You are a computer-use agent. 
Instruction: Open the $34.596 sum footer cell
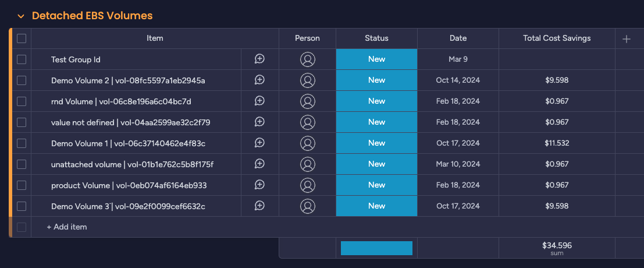pyautogui.click(x=557, y=248)
